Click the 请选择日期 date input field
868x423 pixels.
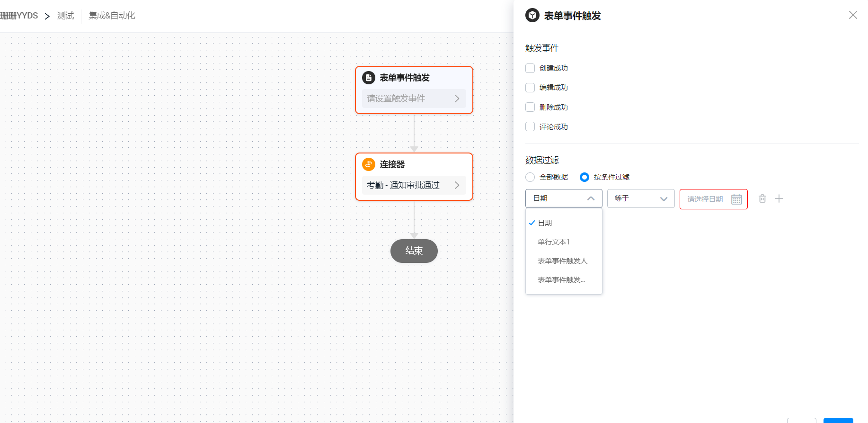(x=714, y=199)
